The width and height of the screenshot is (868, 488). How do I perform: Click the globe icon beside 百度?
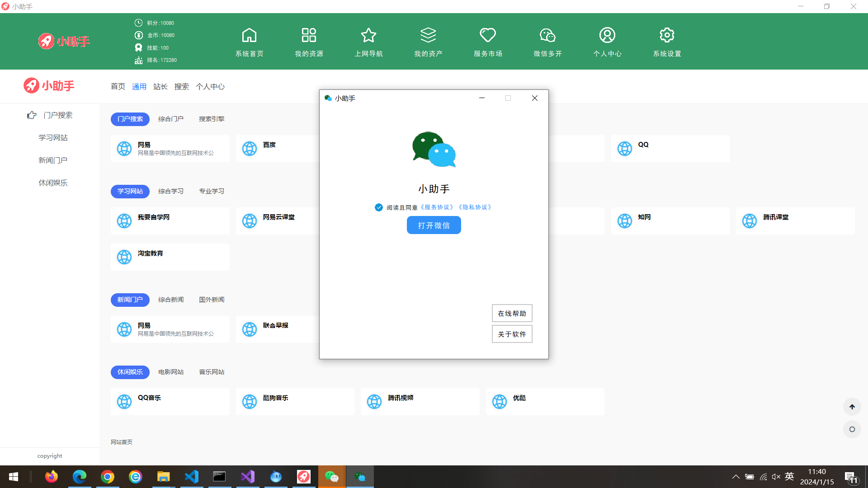pyautogui.click(x=250, y=148)
